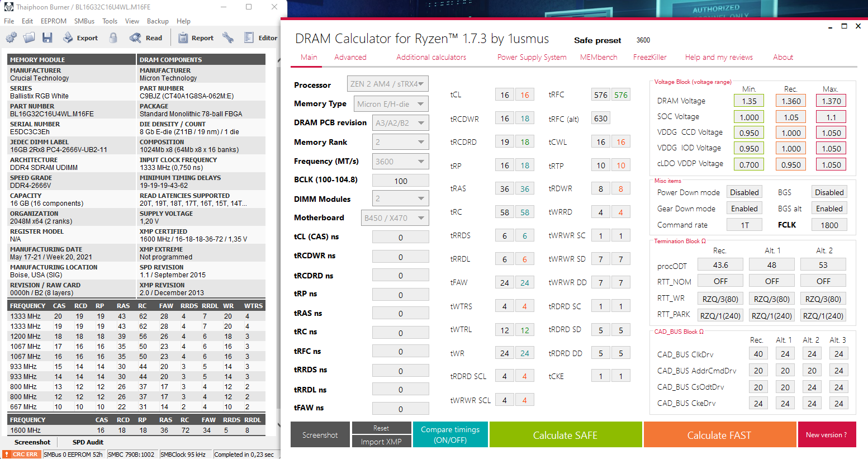This screenshot has height=459, width=868.
Task: Open the Power Supply System tab
Action: (532, 57)
